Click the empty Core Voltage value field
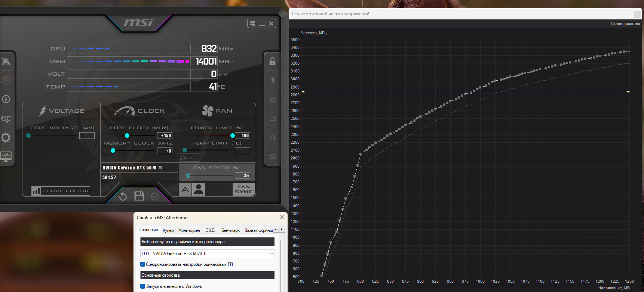 click(87, 136)
